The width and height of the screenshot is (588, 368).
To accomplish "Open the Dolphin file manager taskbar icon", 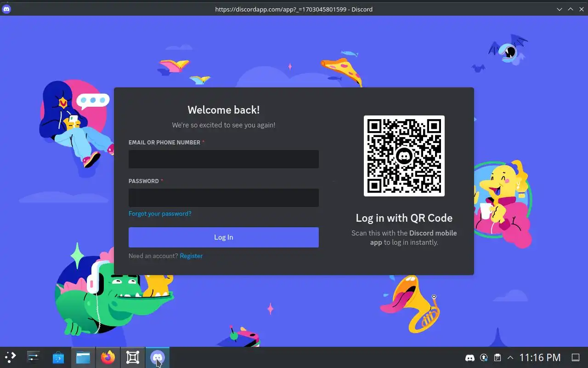I will 83,357.
